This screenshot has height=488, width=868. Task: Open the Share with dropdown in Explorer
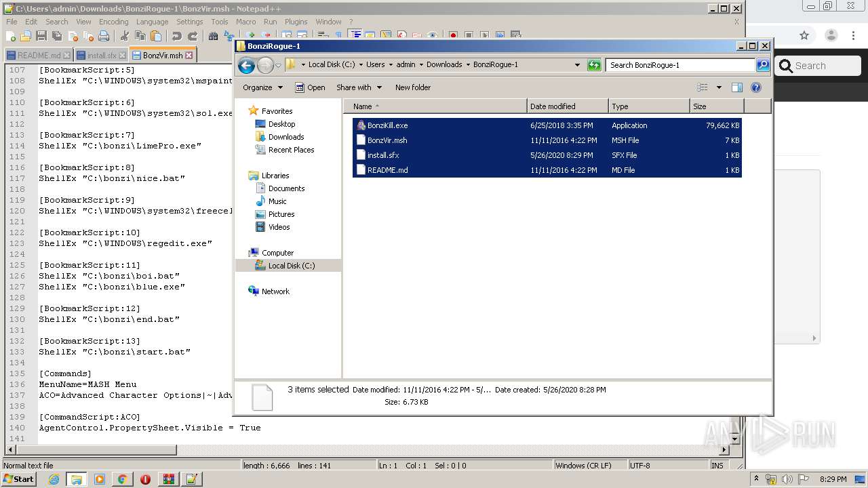click(x=359, y=87)
